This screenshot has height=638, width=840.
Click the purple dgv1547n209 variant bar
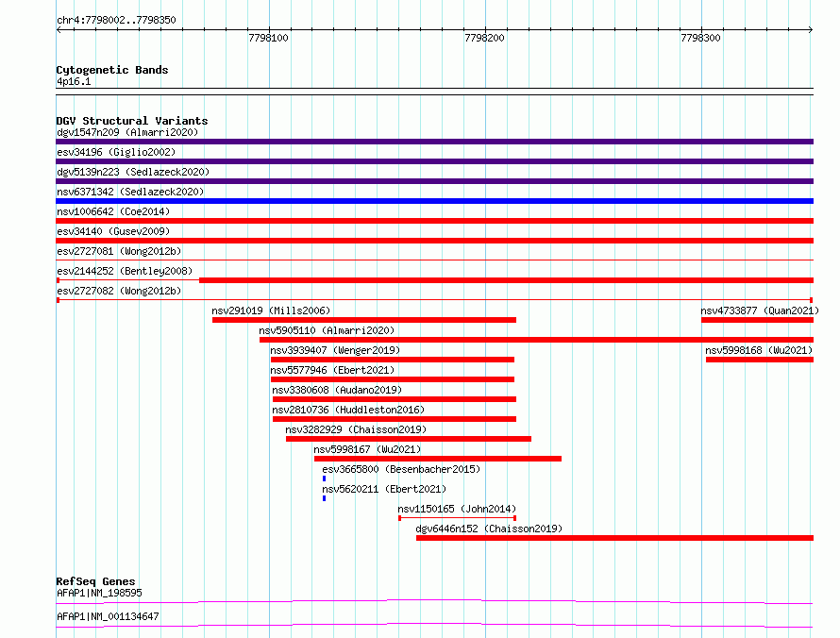coord(434,142)
